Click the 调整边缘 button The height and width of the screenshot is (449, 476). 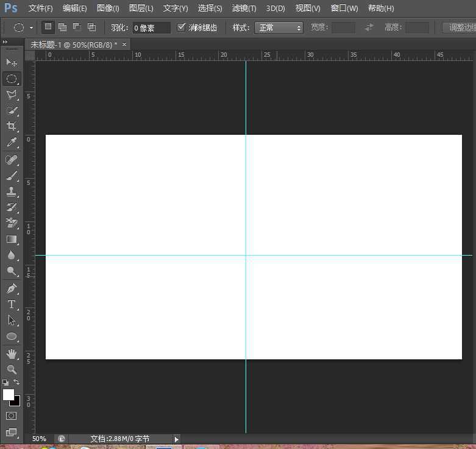461,28
